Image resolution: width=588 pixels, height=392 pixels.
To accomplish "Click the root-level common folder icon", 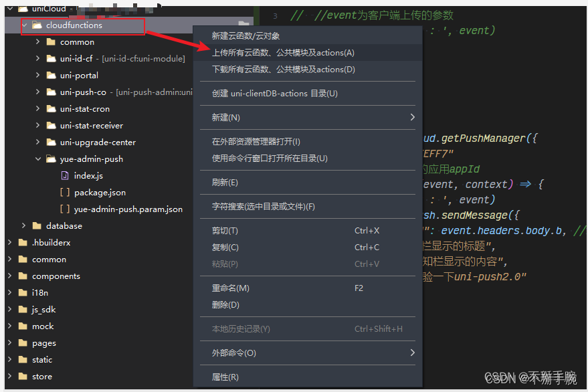I will [23, 259].
